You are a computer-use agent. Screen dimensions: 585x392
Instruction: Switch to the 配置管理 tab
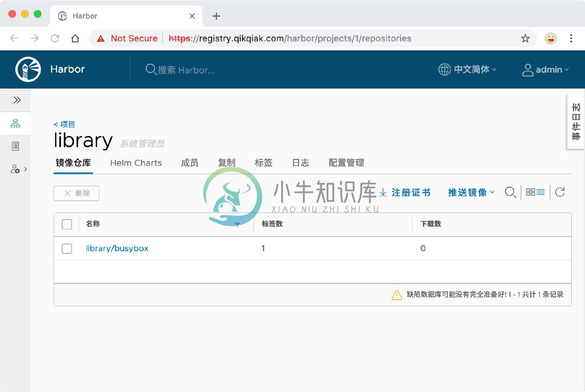pos(346,163)
